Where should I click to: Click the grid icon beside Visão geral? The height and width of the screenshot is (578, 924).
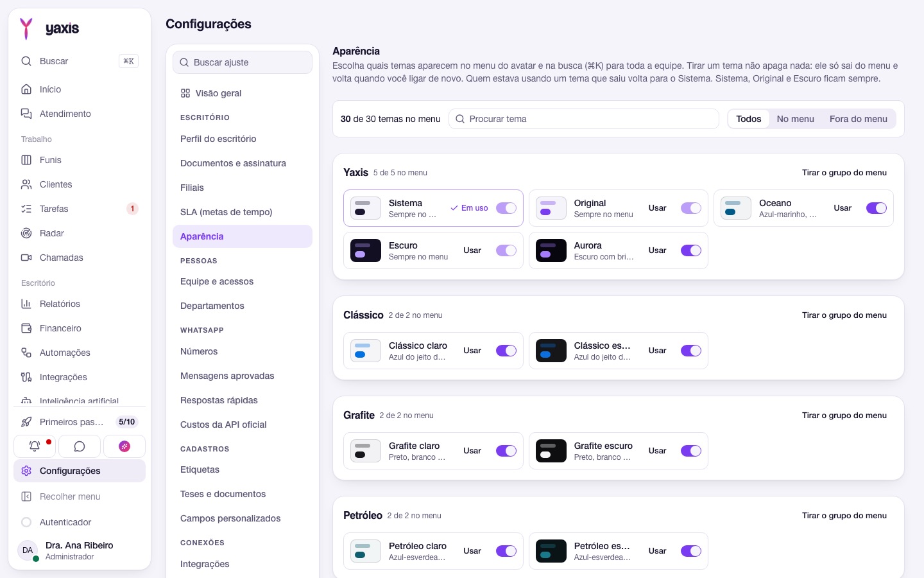(185, 93)
